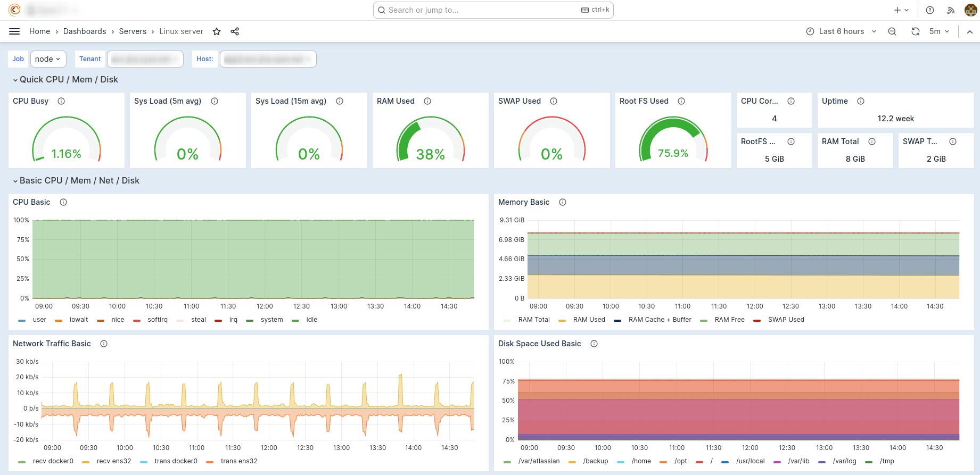Click the zoom out time range icon

coord(892,31)
